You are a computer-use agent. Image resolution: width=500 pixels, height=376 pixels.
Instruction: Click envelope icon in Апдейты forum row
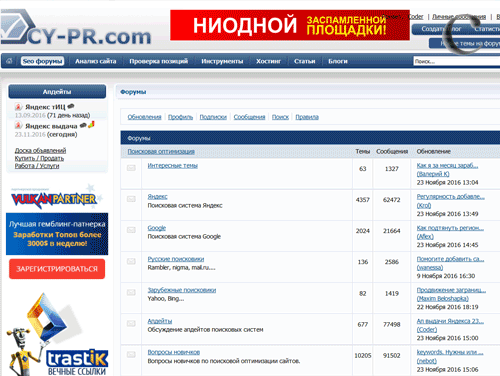coord(131,323)
